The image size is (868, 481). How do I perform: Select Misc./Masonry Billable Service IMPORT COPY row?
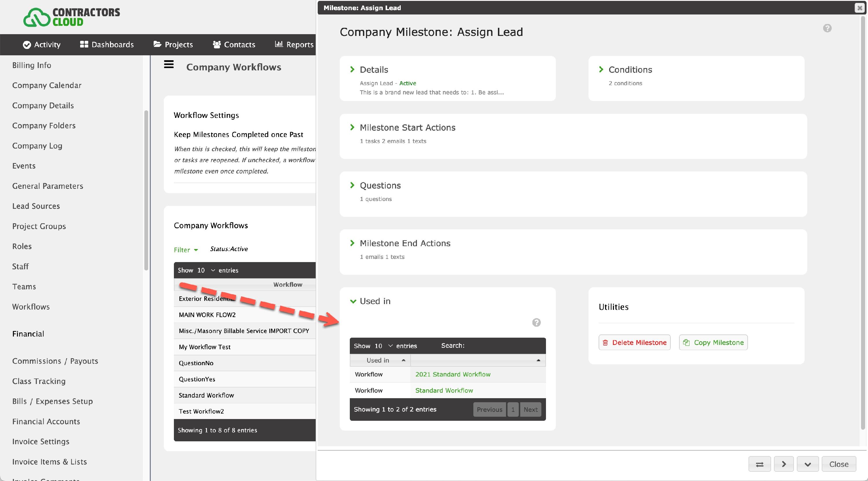(x=244, y=331)
